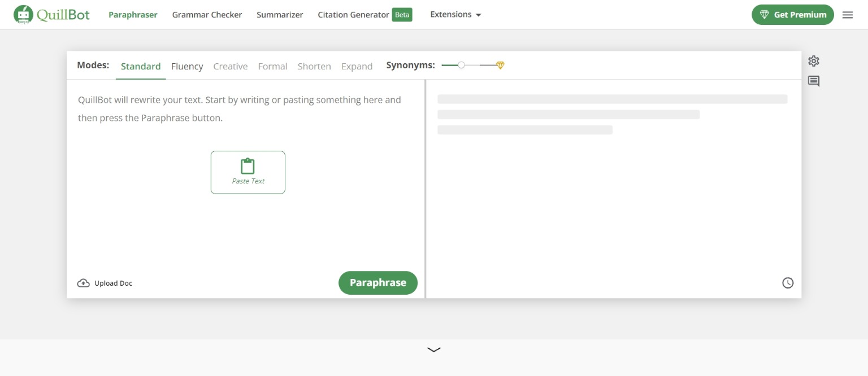The height and width of the screenshot is (376, 868).
Task: Click the premium diamond on synonyms slider
Action: tap(500, 65)
